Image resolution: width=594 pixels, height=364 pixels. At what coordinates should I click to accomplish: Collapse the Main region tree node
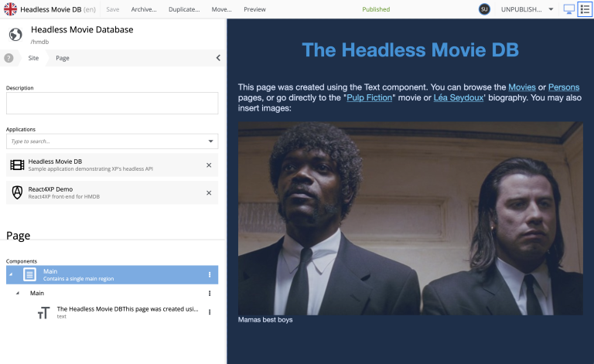click(x=18, y=294)
